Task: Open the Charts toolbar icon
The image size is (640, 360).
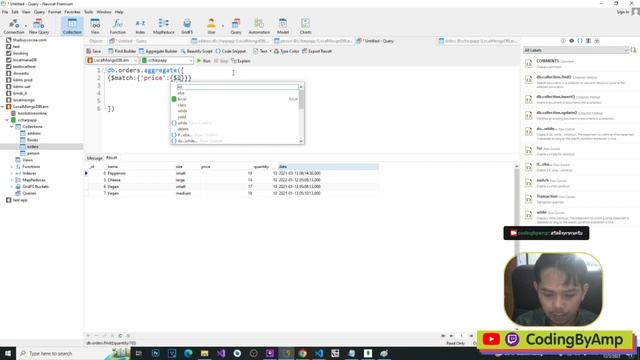Action: click(305, 26)
